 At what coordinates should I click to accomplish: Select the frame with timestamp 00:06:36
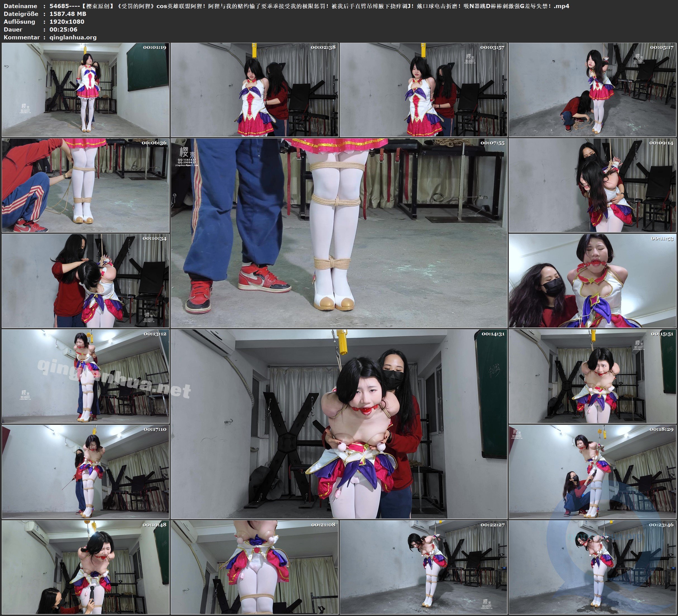(85, 185)
